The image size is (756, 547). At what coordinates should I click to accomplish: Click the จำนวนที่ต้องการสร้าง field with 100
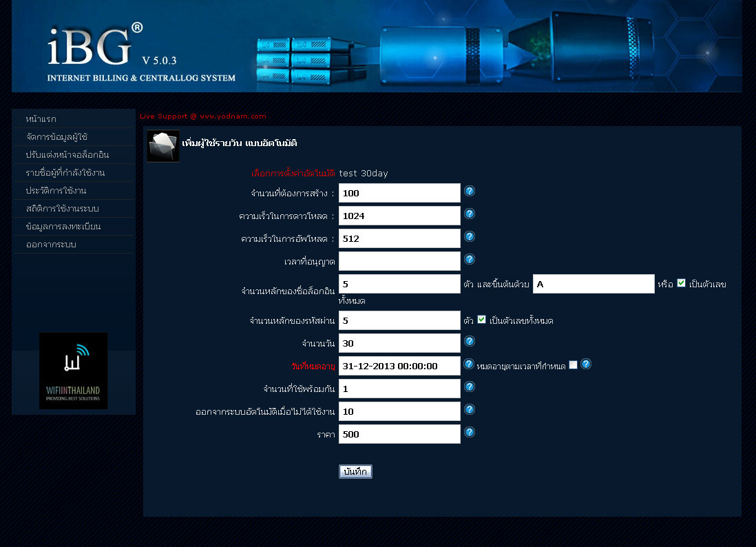click(x=400, y=193)
